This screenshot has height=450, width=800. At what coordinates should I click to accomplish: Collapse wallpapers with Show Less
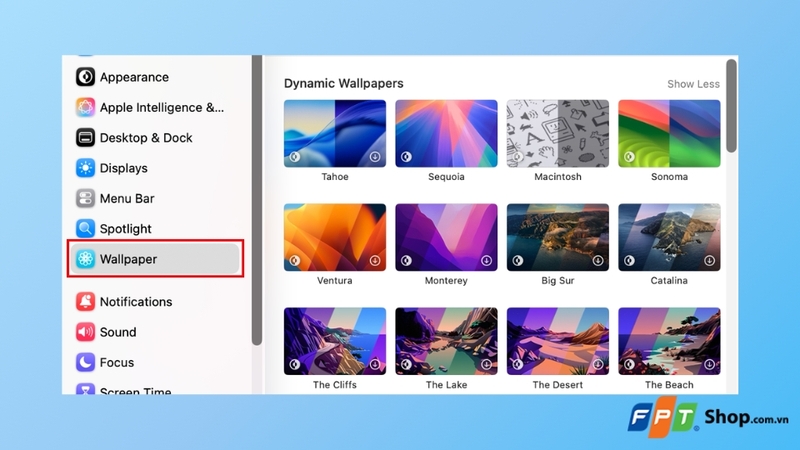coord(693,84)
